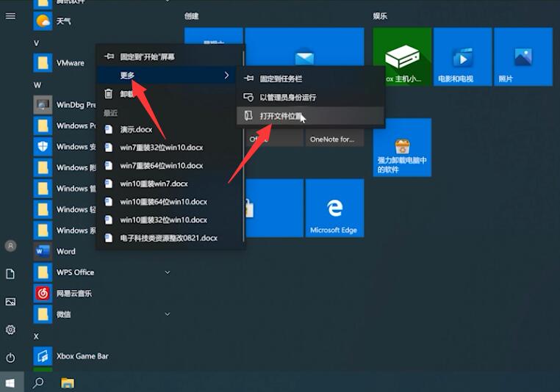The height and width of the screenshot is (392, 560).
Task: Select 固定到任务栏 option
Action: click(311, 79)
